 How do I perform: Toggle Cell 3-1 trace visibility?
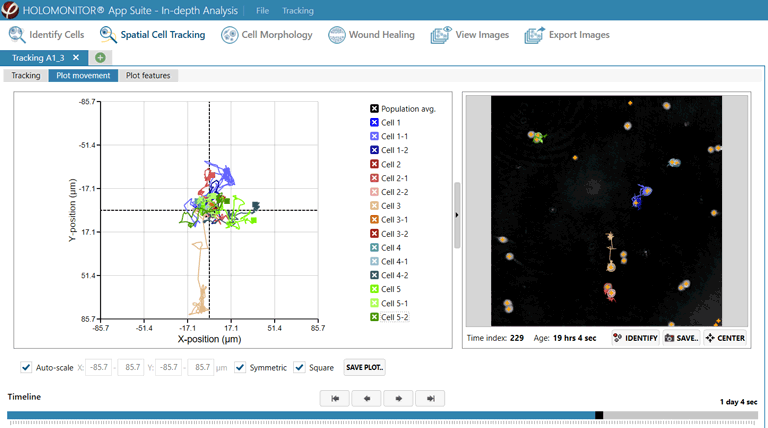click(374, 219)
